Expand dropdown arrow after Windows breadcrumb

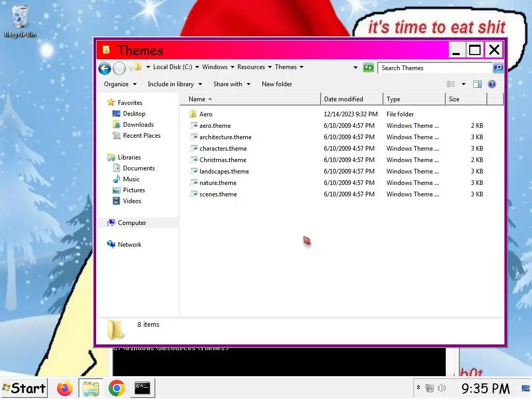[x=232, y=67]
